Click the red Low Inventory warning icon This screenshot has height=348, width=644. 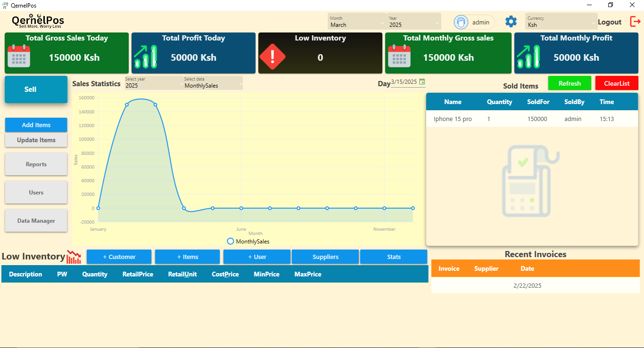272,57
